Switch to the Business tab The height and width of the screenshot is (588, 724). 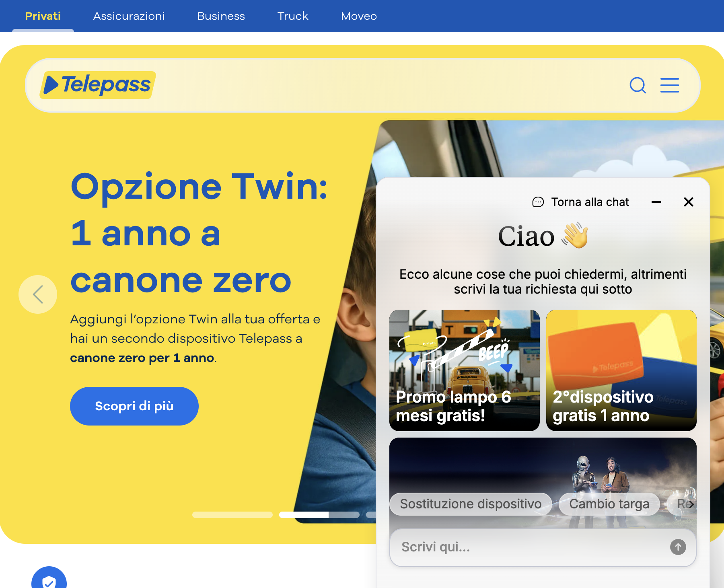[221, 16]
